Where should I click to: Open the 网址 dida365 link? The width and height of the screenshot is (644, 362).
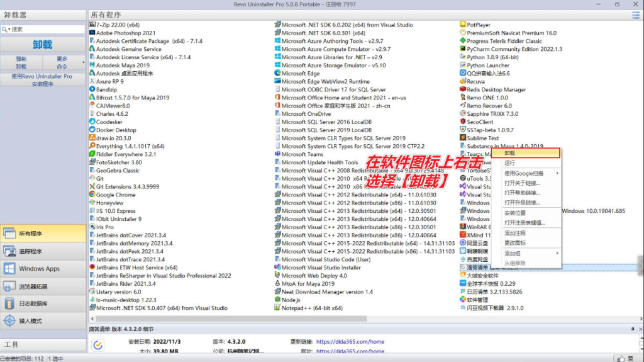[350, 351]
